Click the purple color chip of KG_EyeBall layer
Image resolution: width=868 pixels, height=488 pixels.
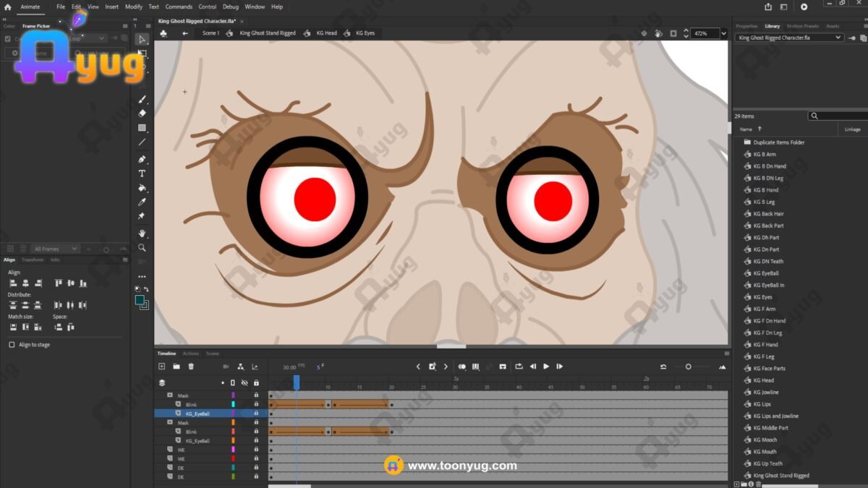click(x=233, y=414)
